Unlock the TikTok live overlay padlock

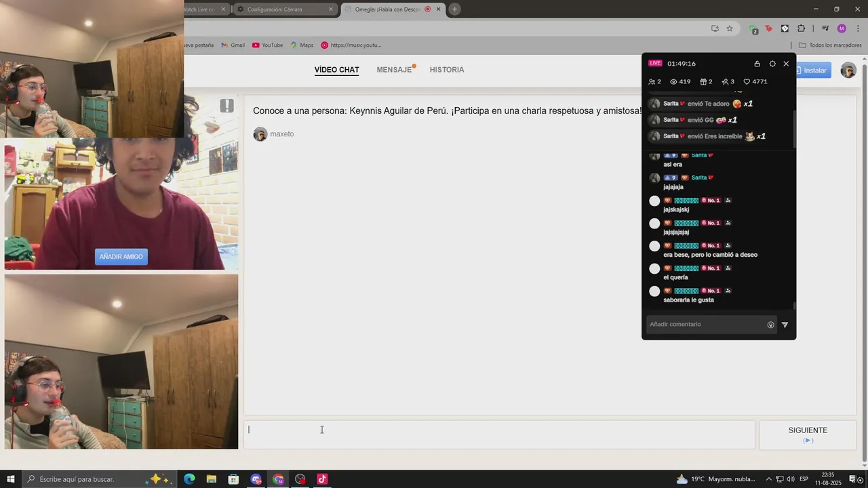point(757,64)
